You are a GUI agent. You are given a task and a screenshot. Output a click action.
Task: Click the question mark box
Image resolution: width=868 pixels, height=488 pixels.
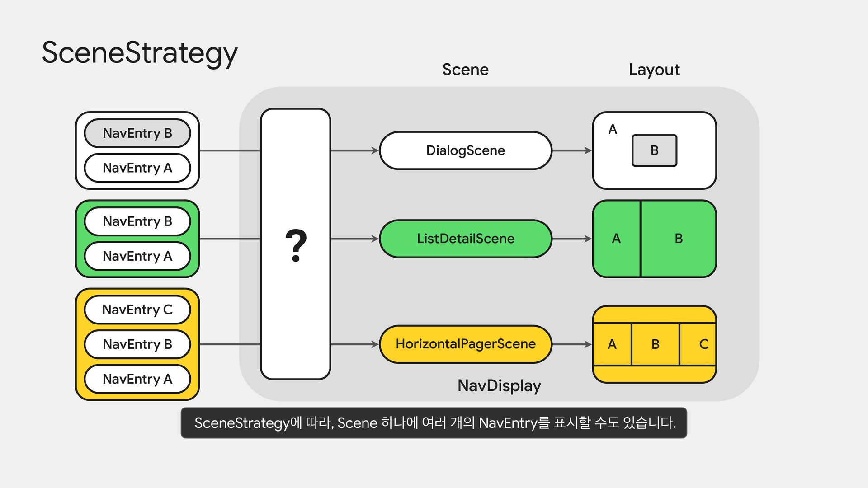[x=296, y=244]
